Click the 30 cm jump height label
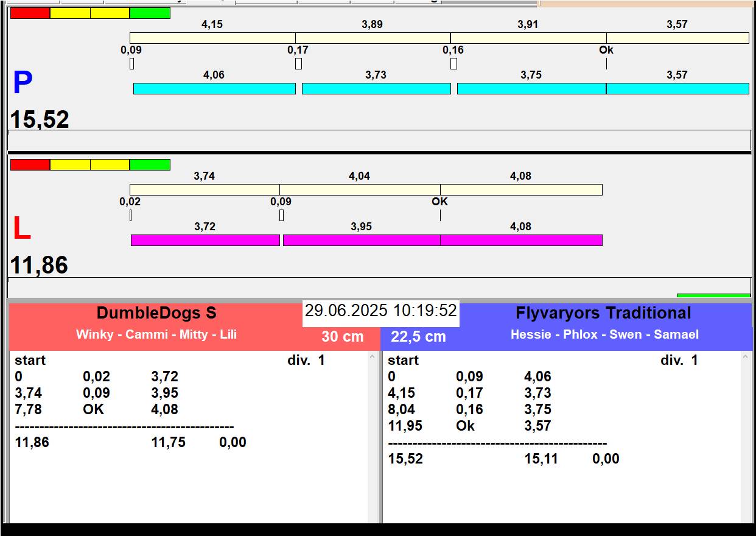 (x=343, y=336)
